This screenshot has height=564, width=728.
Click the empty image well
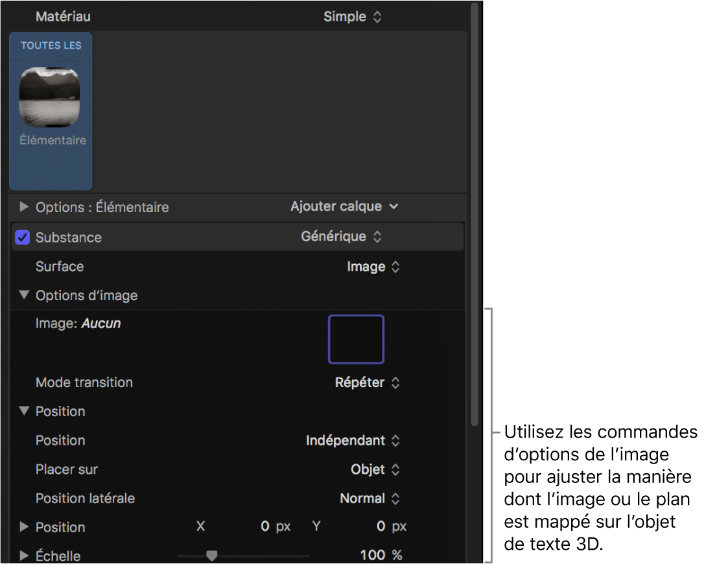click(x=356, y=339)
